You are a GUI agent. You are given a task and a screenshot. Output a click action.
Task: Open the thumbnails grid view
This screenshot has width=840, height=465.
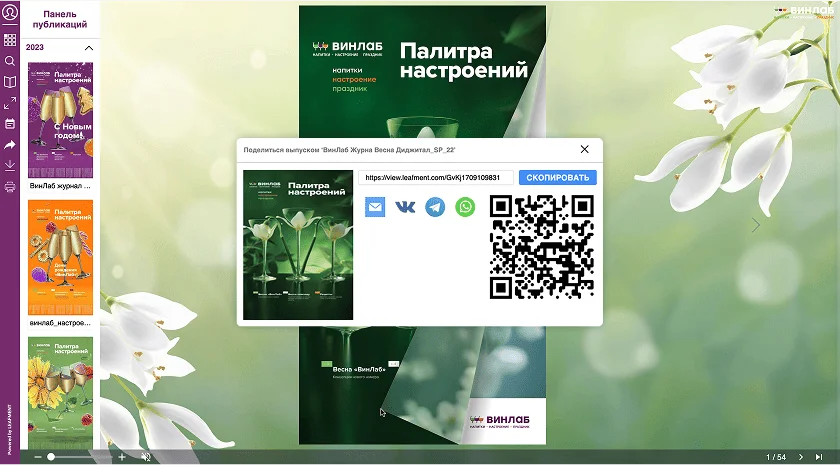(x=10, y=40)
